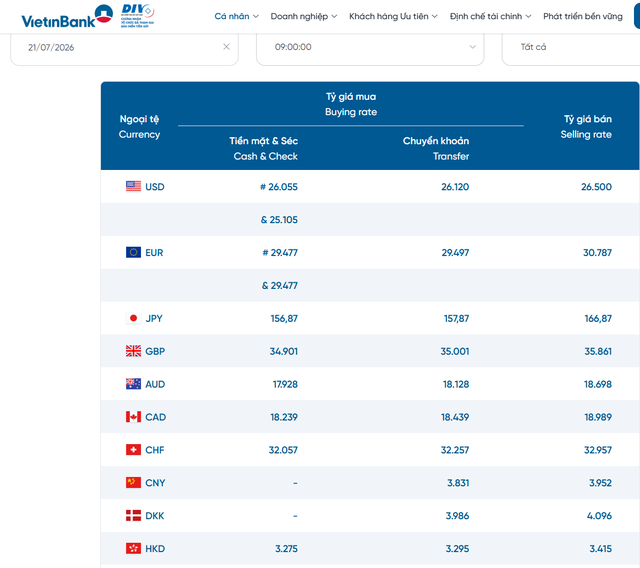Click AUD cash rate 17.928
This screenshot has height=568, width=640.
pyautogui.click(x=285, y=384)
